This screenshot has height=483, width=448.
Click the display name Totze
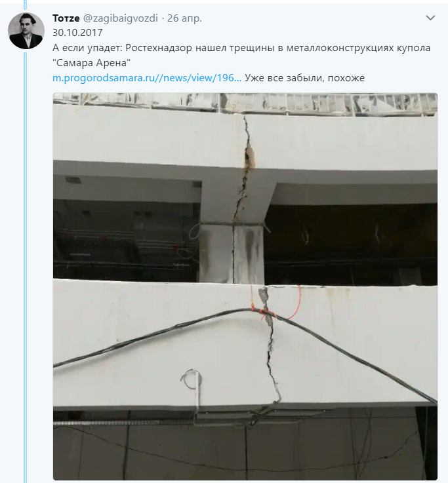[66, 18]
